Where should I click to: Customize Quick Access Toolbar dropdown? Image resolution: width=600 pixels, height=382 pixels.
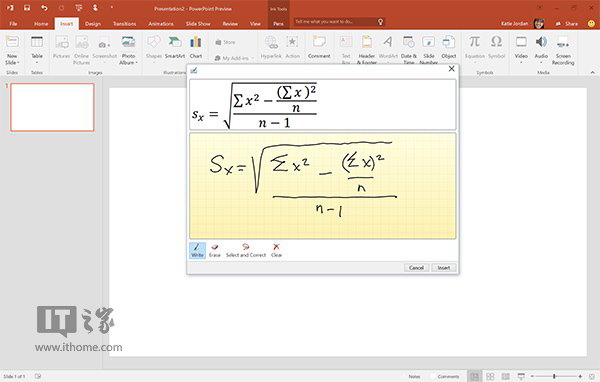click(112, 8)
